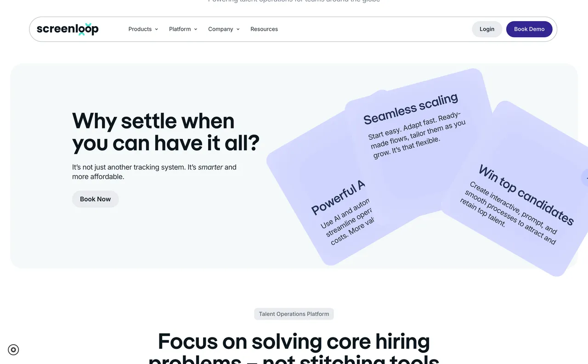This screenshot has width=588, height=364.
Task: Bring forward the Powerful AI card
Action: pyautogui.click(x=331, y=216)
